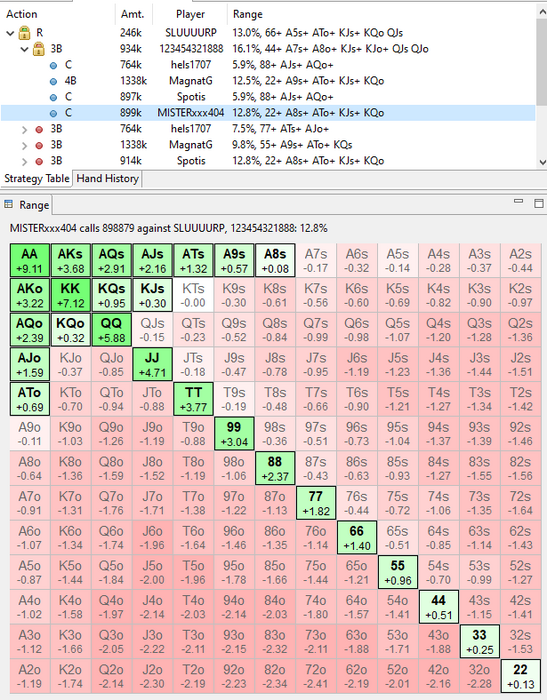Click the 32s -1.53 hand cell
This screenshot has width=547, height=700.
[521, 641]
